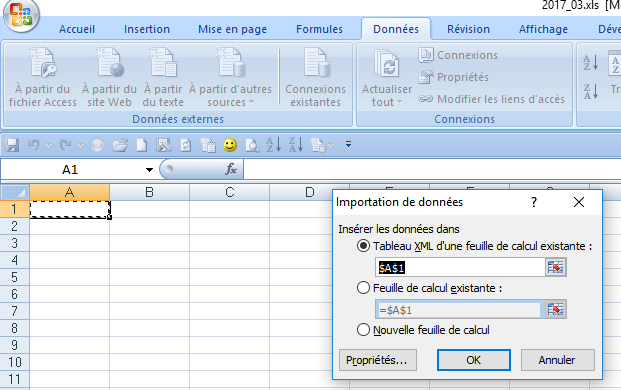Sort A-Z from quick access toolbar
621x390 pixels.
pyautogui.click(x=274, y=145)
